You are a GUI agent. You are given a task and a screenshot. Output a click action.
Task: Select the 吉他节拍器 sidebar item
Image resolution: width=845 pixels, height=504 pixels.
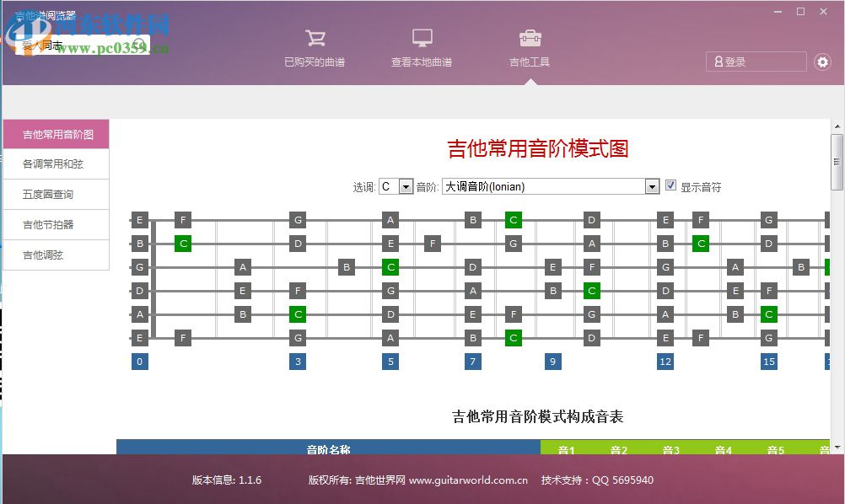click(57, 224)
